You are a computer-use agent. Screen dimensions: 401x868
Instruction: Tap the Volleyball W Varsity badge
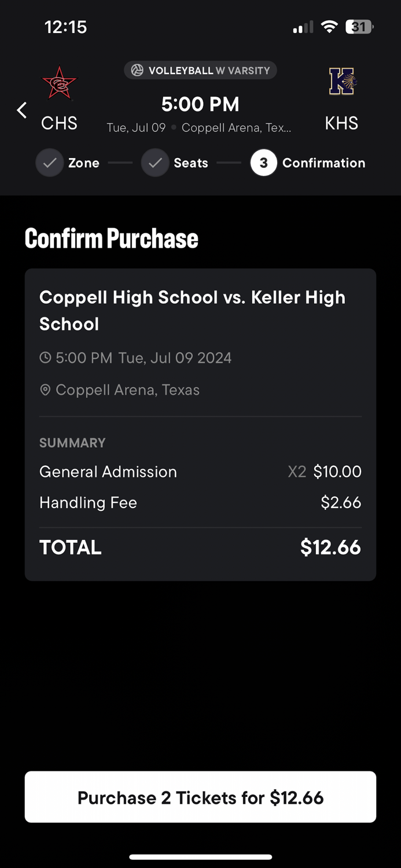coord(200,71)
